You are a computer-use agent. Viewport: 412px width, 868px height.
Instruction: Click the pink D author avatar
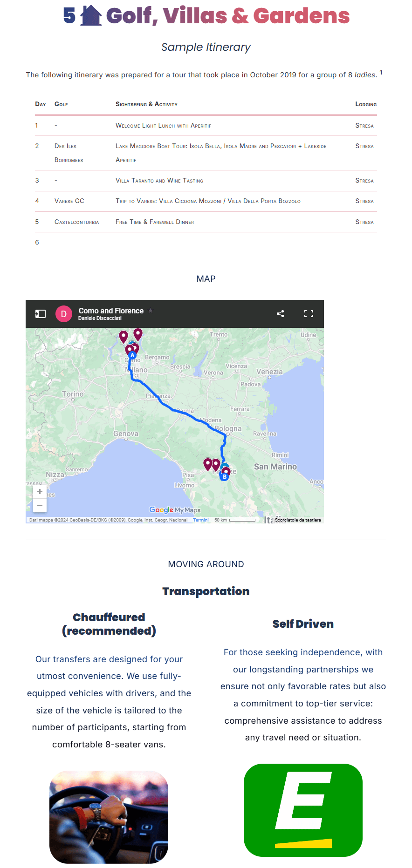64,314
